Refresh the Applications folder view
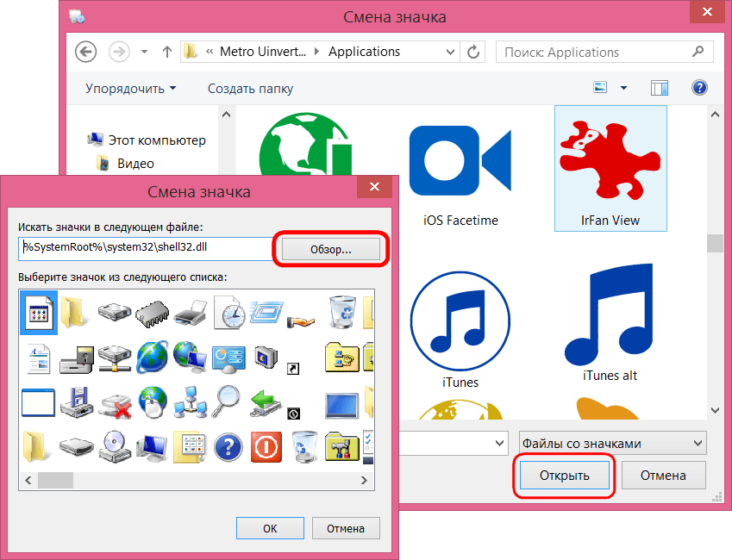Image resolution: width=732 pixels, height=560 pixels. click(x=472, y=52)
